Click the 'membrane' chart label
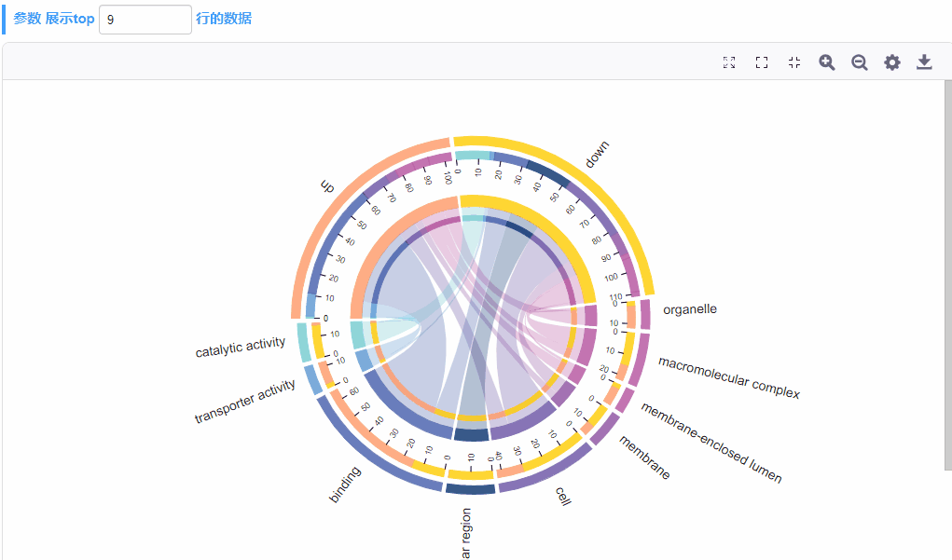952x560 pixels. 645,457
